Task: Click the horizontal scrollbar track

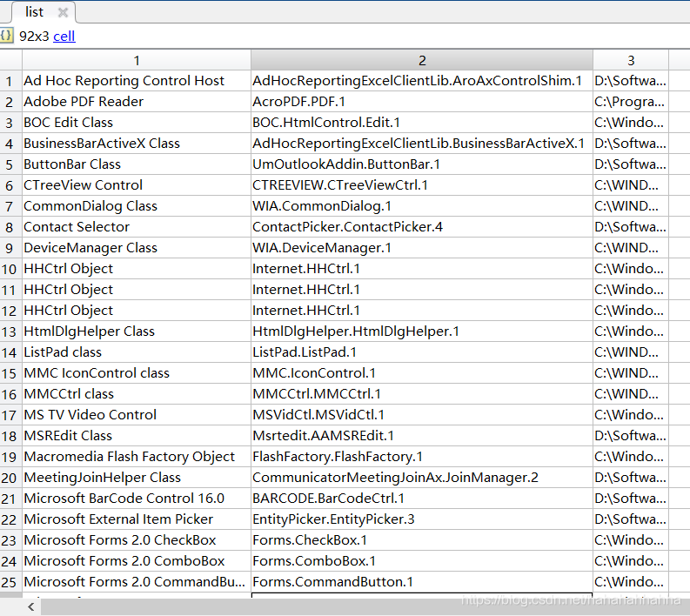Action: click(365, 606)
